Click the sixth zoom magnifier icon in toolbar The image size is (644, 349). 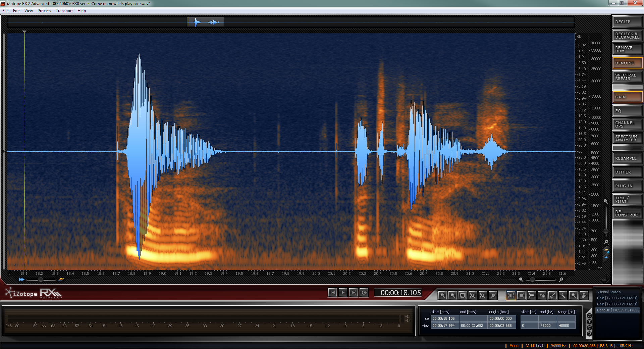coord(493,295)
